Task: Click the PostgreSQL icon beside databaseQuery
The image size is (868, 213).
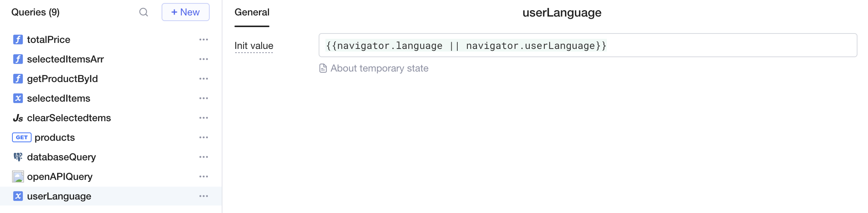Action: coord(18,157)
